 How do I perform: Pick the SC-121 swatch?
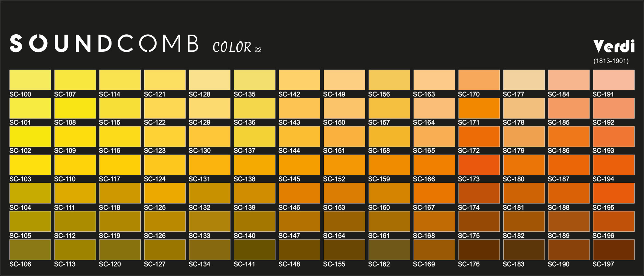[165, 80]
